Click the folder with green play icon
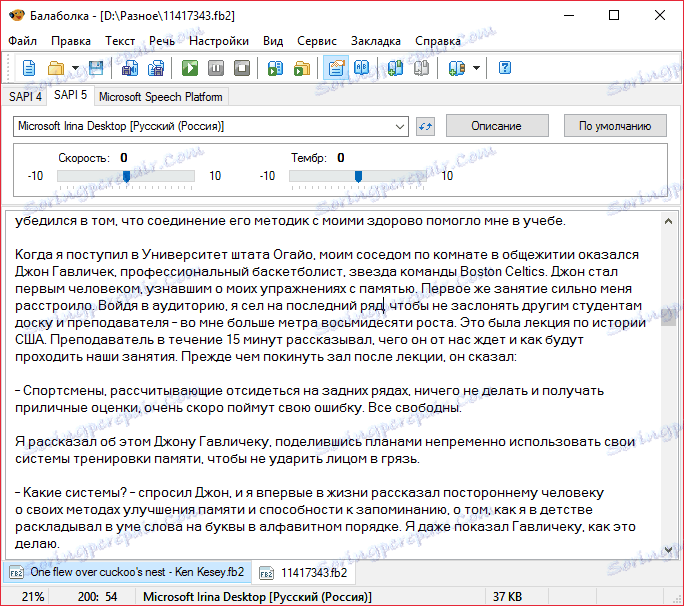Viewport: 684px width, 606px height. pos(302,68)
